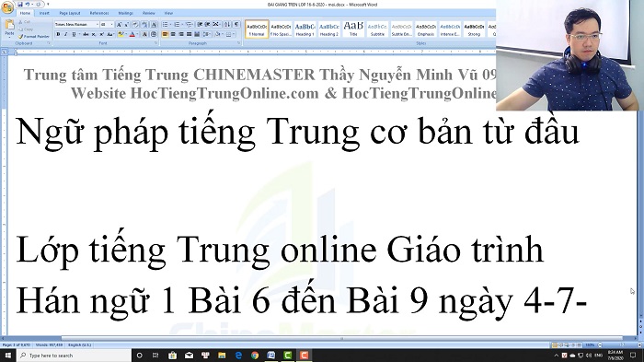Screen dimensions: 644x362
Task: Select Align Text Left
Action: [165, 34]
